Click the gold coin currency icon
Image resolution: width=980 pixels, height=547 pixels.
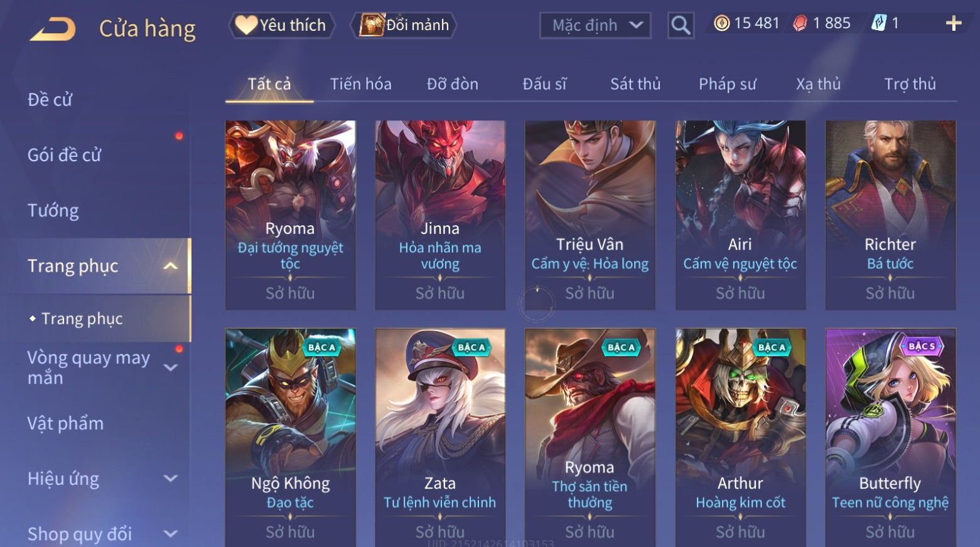(x=722, y=24)
